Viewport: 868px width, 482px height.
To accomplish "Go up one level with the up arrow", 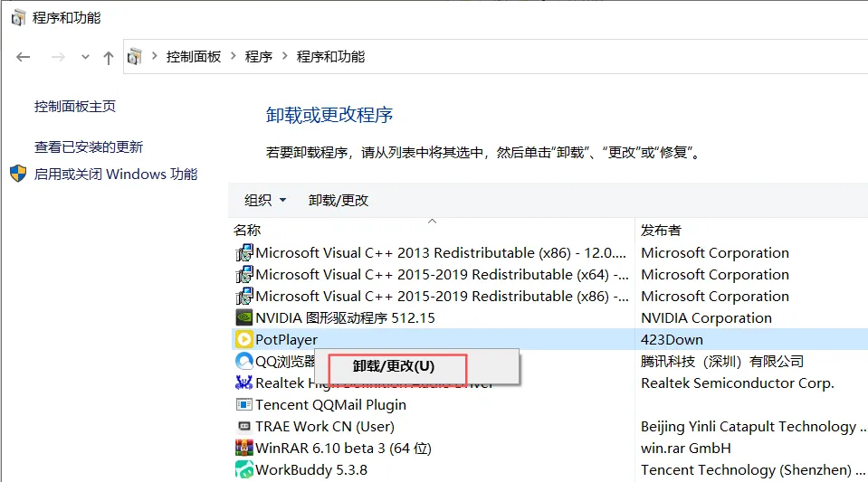I will [x=109, y=58].
